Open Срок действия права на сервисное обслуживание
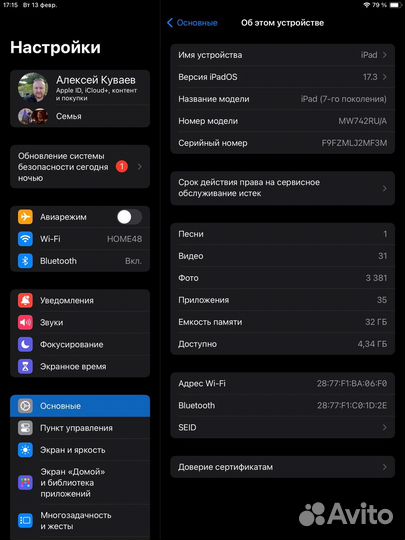 (282, 188)
